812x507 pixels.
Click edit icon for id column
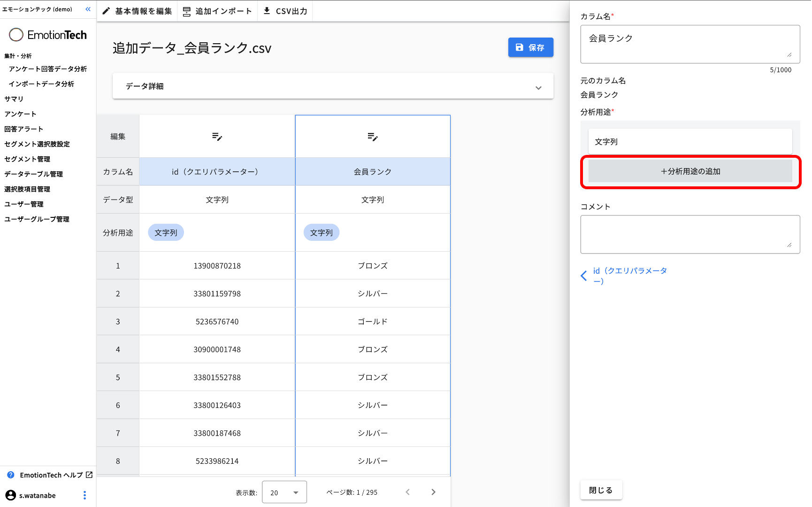click(x=217, y=137)
